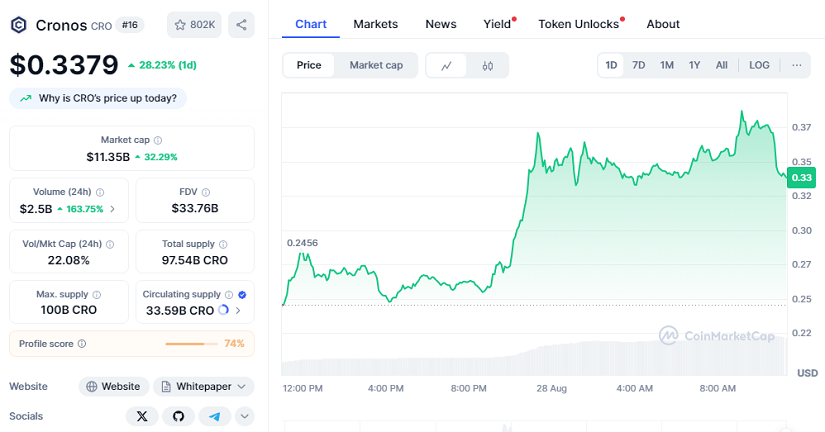825x432 pixels.
Task: Expand Circulating supply details arrow
Action: click(x=237, y=310)
